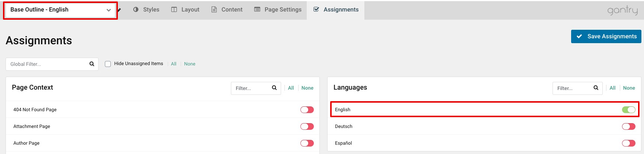Click the Gantry logo
Screen dimensions: 644x154
622,10
